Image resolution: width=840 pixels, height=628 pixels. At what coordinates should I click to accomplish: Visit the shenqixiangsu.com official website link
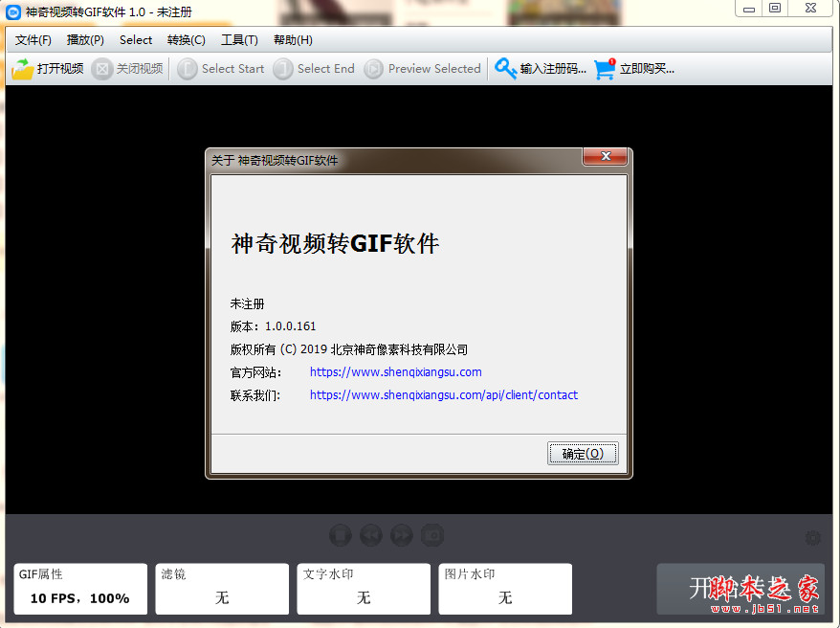click(395, 372)
